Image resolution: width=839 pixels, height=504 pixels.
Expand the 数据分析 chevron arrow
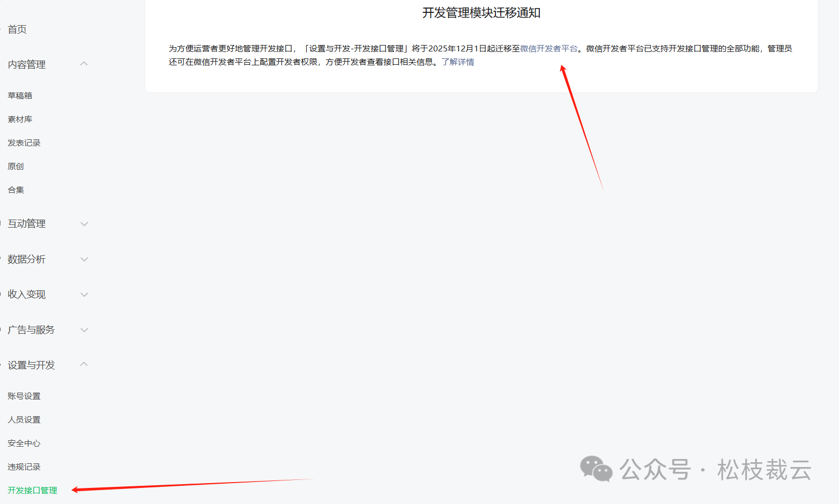[x=84, y=259]
